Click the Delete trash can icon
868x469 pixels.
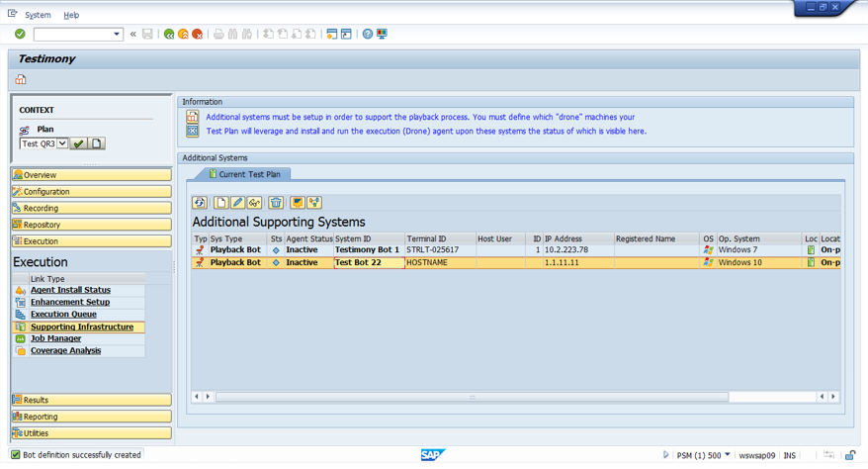tap(276, 203)
